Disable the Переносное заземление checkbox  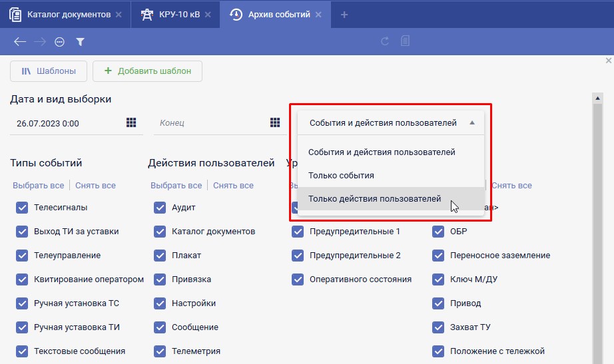pyautogui.click(x=438, y=256)
